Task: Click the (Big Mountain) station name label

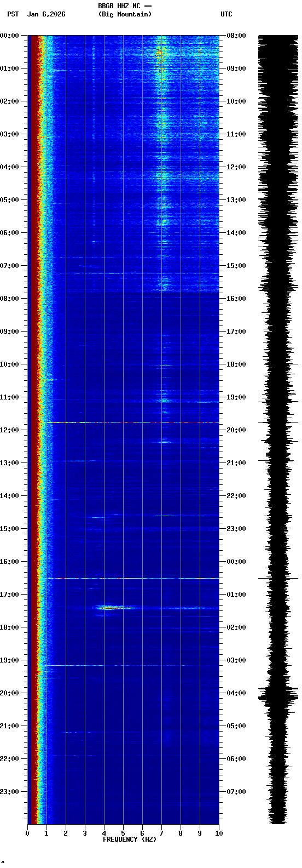Action: point(125,14)
